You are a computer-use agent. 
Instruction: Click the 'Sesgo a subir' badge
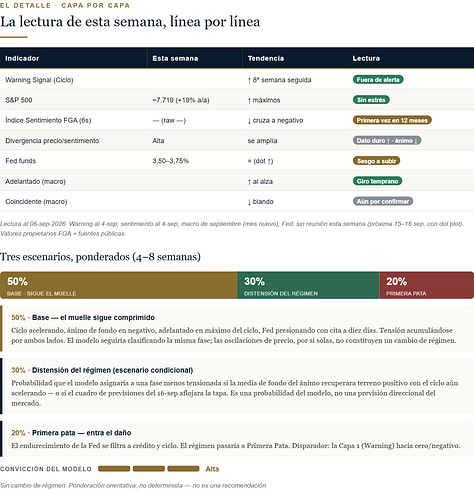[376, 161]
